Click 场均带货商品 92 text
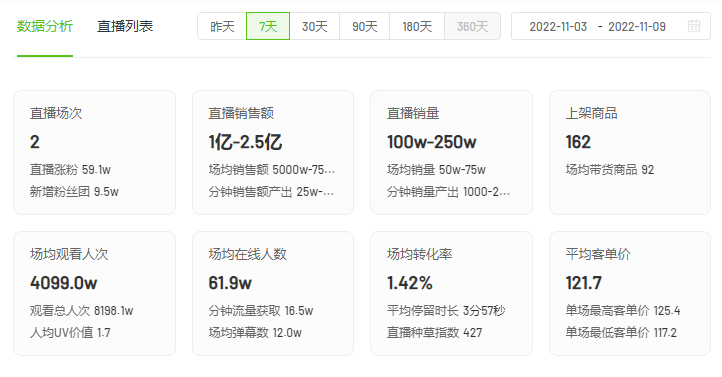This screenshot has width=722, height=377. tap(610, 170)
